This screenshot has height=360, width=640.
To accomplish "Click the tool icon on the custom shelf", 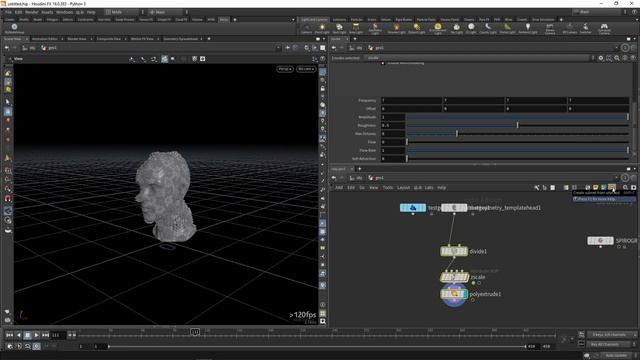I will point(14,28).
